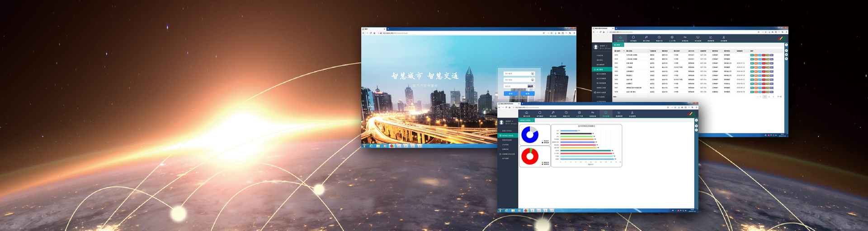Click the next-page button in table pagination

click(779, 97)
